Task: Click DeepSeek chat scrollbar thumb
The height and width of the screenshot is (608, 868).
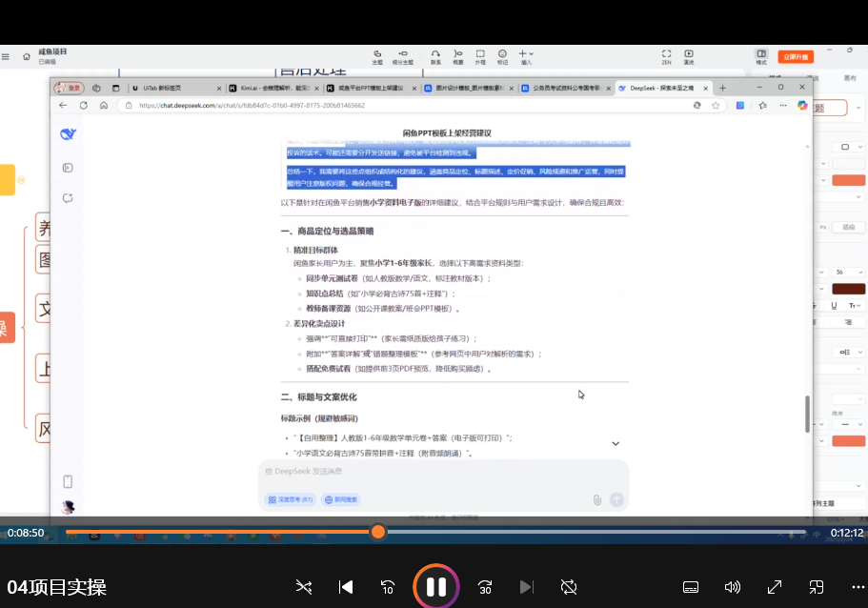Action: coord(808,414)
